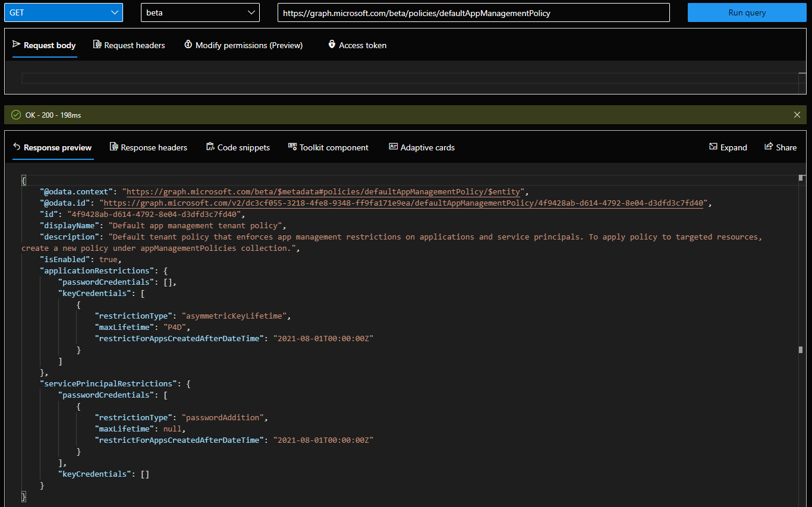Open the GET HTTP method dropdown

[63, 12]
